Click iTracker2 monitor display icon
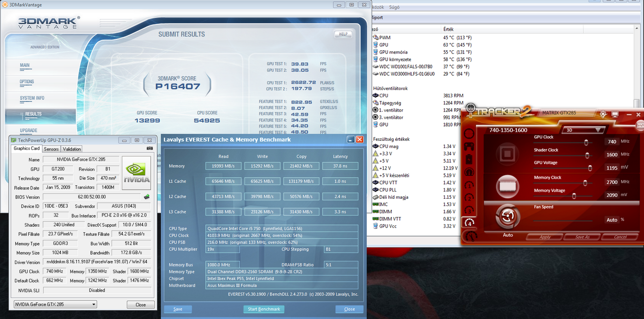 click(615, 114)
